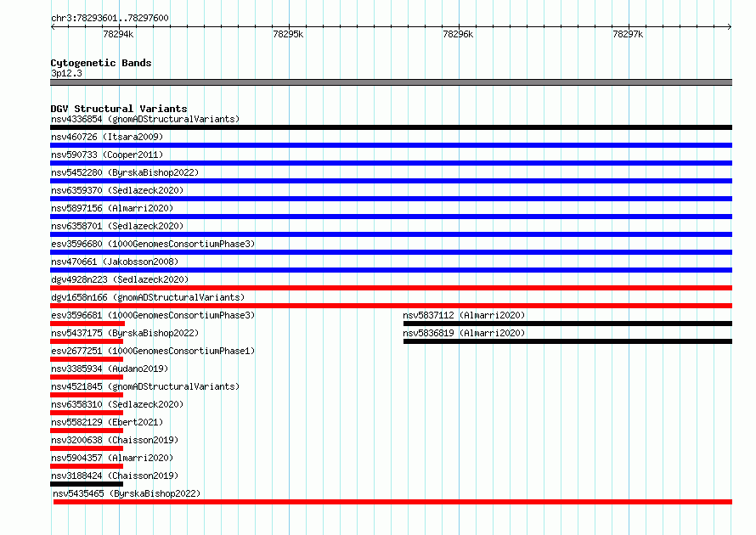Open nsv590733 (Cooper2011) variant

[x=107, y=155]
